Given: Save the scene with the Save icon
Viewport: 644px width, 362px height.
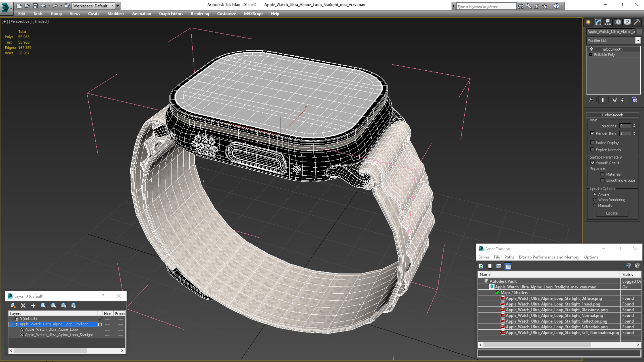Looking at the screenshot, I should click(35, 6).
